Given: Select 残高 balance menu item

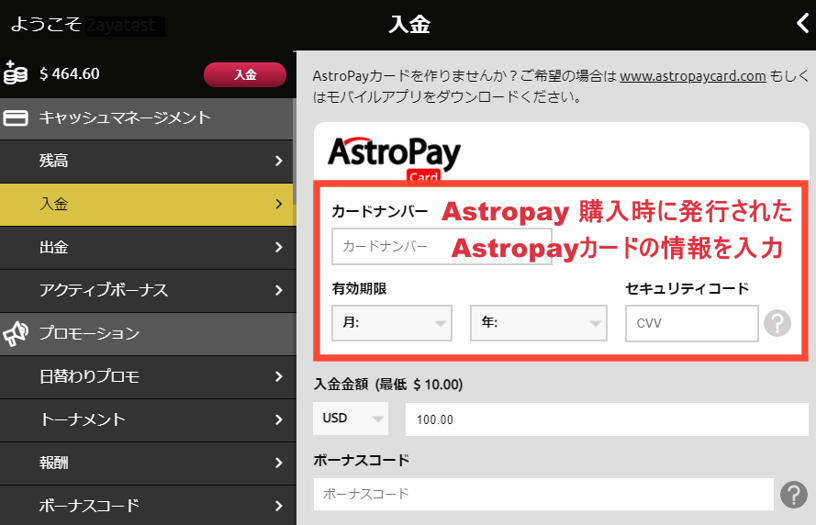Looking at the screenshot, I should [x=147, y=161].
